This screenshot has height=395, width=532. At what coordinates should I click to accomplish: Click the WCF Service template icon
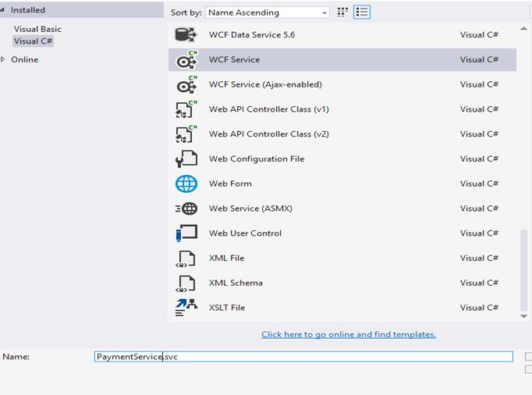point(186,60)
